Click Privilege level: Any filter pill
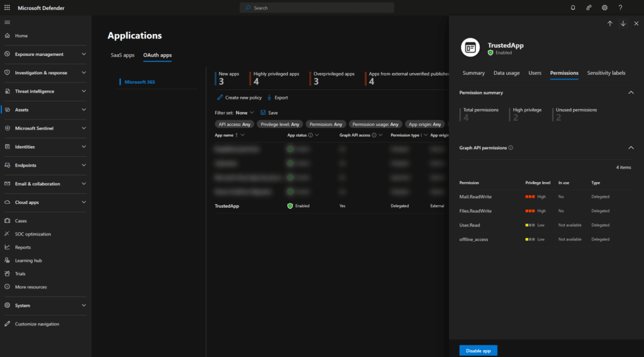 (280, 124)
